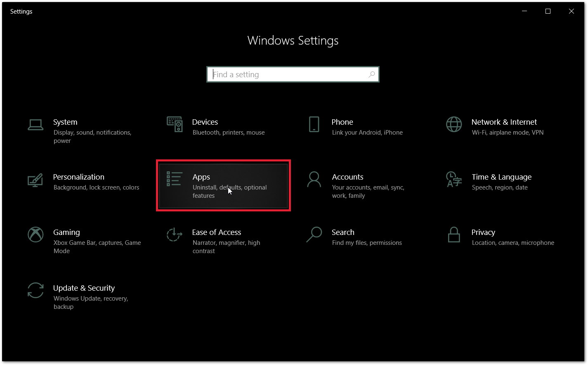Click the Ease of Access icon
The width and height of the screenshot is (588, 365).
point(174,235)
